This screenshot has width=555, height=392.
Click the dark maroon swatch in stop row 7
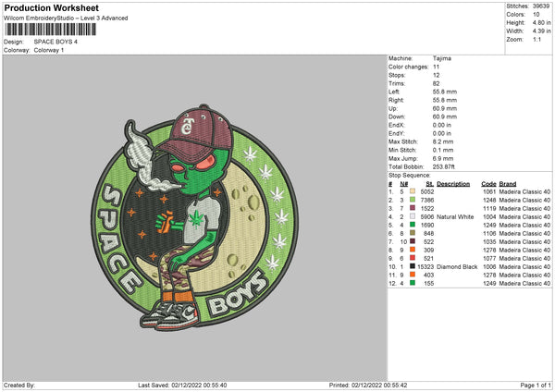(x=413, y=241)
